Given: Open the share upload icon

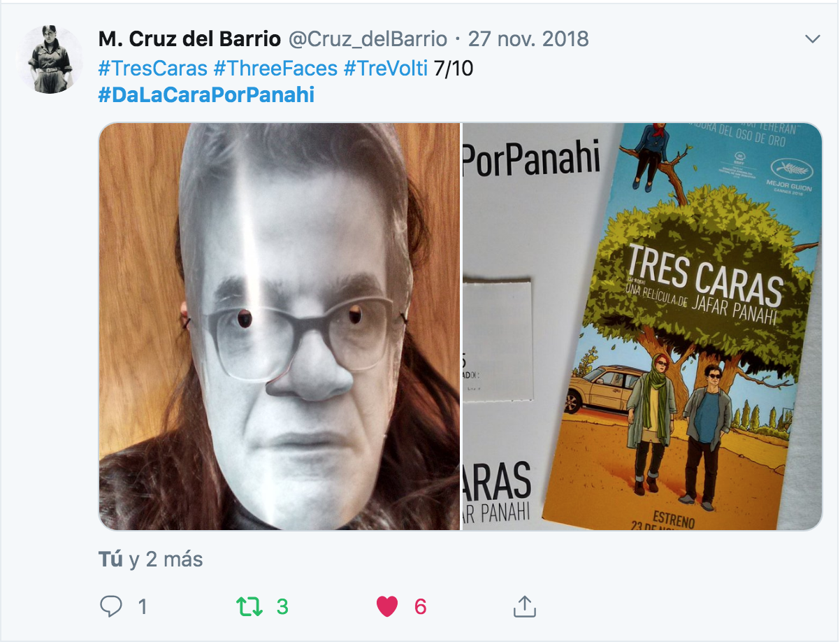Looking at the screenshot, I should (524, 606).
